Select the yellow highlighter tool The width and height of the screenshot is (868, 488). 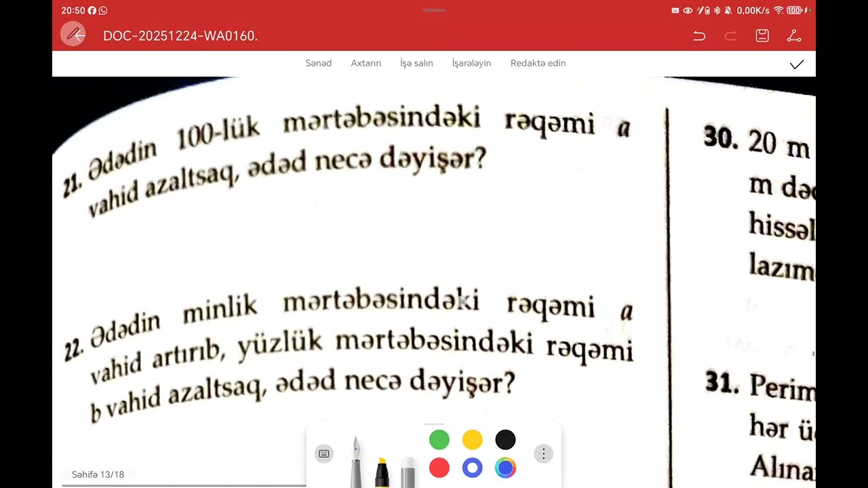point(382,472)
